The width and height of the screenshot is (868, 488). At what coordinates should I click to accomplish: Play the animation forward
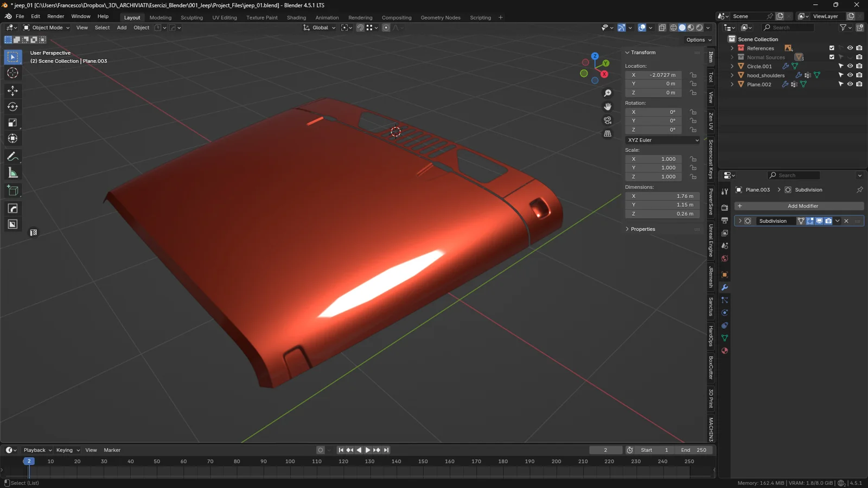point(368,450)
